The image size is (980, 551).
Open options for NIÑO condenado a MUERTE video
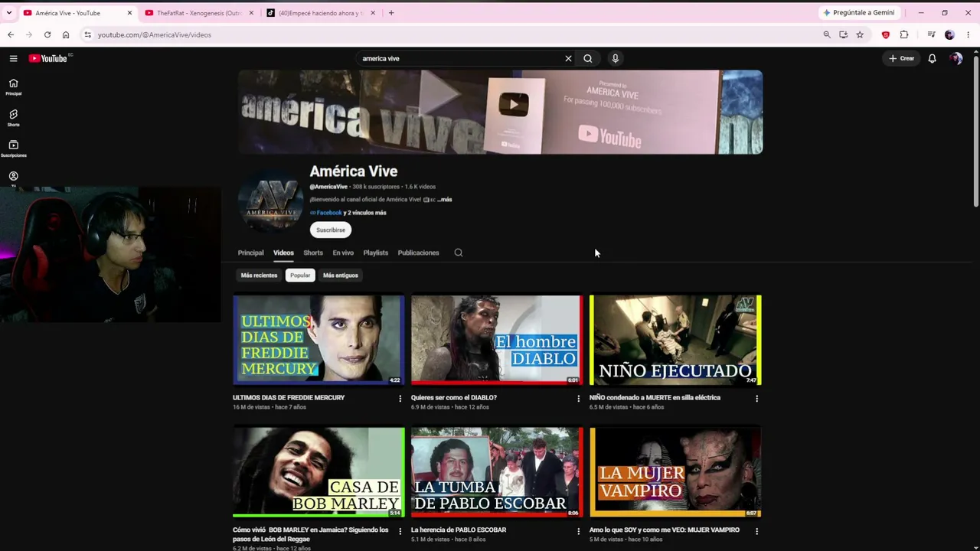click(x=756, y=398)
